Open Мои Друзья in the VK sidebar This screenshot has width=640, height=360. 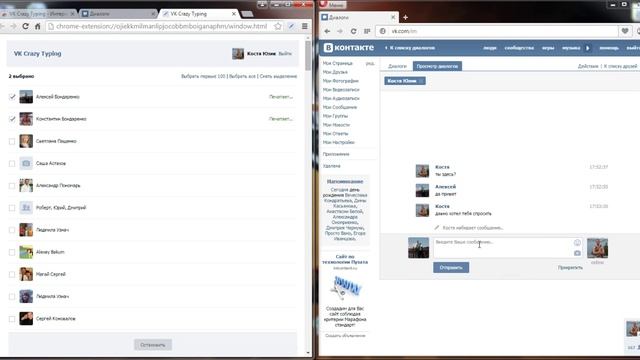click(335, 72)
